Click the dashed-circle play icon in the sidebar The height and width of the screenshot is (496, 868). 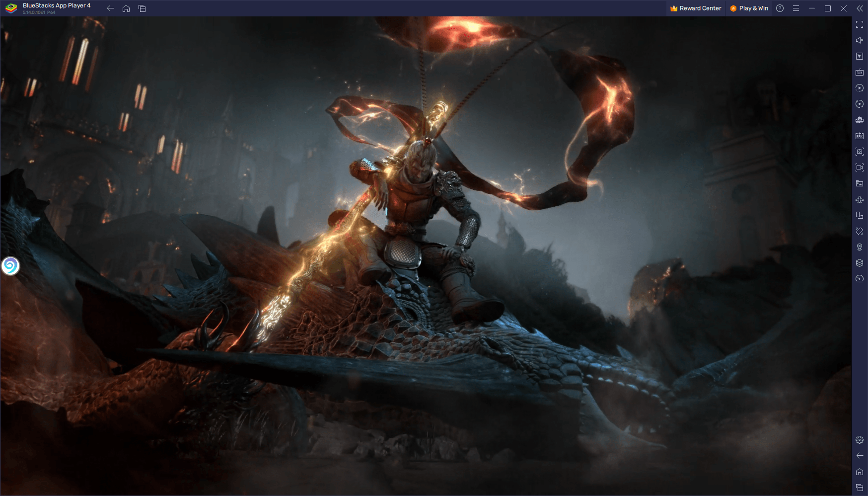pos(860,88)
